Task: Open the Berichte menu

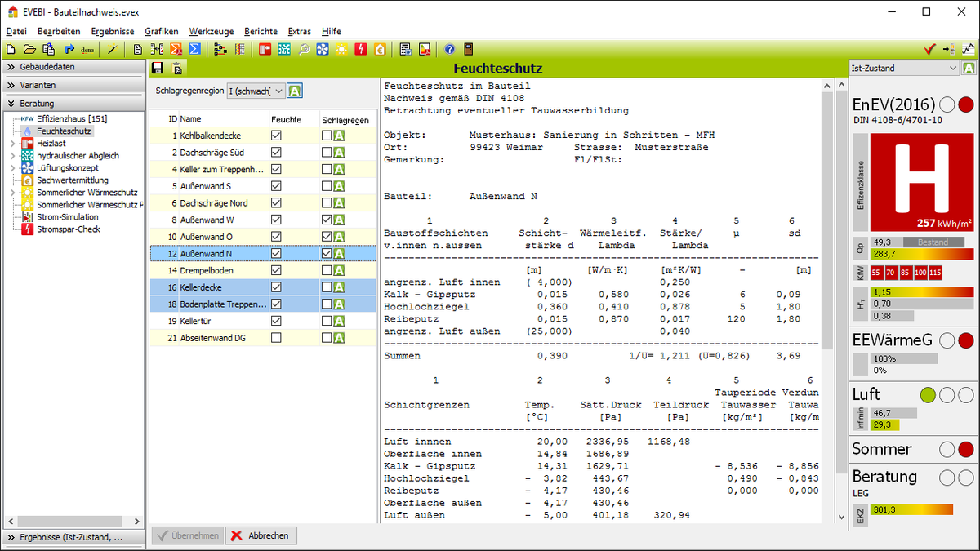Action: tap(261, 31)
